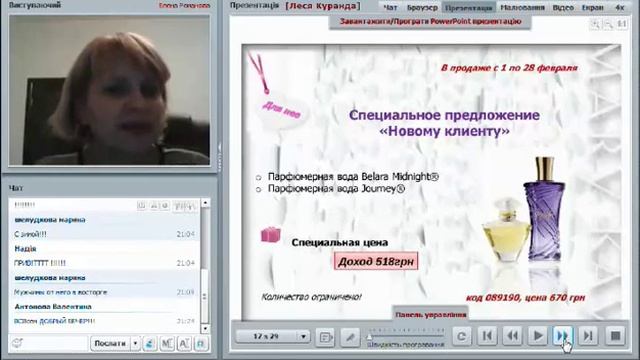Jump to the first slide button
Viewport: 640px width, 360px height.
(x=487, y=336)
